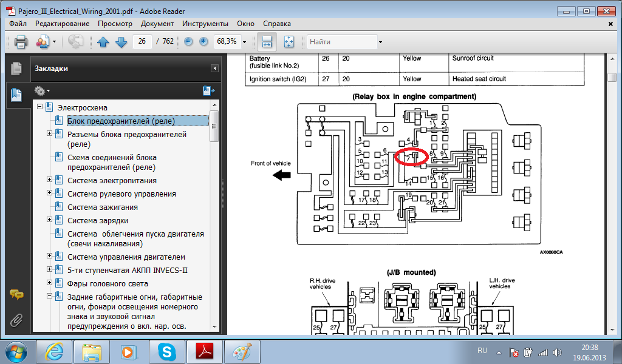This screenshot has width=622, height=364.
Task: Collapse the Закладки panel with the arrow button
Action: pos(214,69)
